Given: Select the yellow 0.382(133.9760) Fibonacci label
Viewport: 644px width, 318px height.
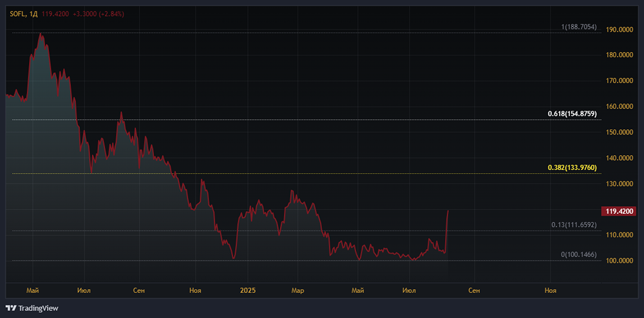Looking at the screenshot, I should 572,167.
